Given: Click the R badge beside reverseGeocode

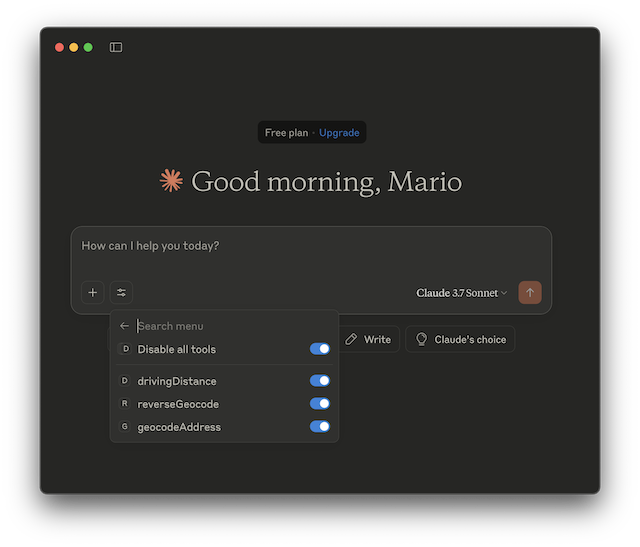Looking at the screenshot, I should tap(124, 403).
